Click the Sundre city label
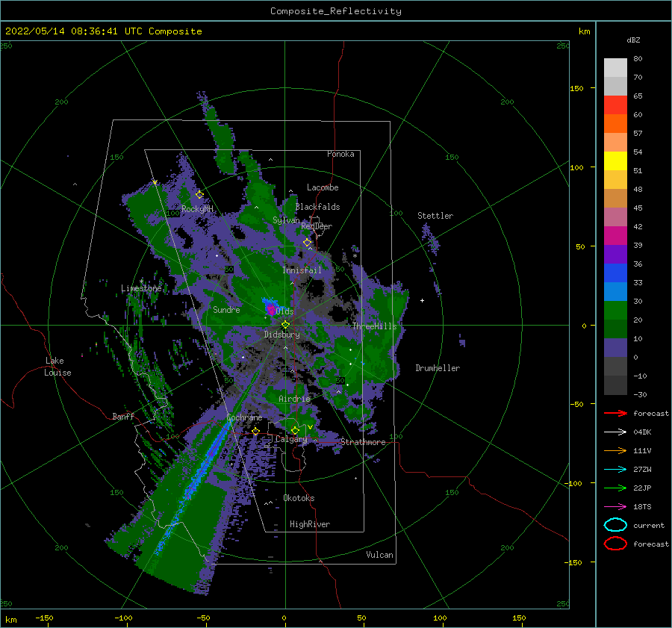The height and width of the screenshot is (628, 672). 226,309
